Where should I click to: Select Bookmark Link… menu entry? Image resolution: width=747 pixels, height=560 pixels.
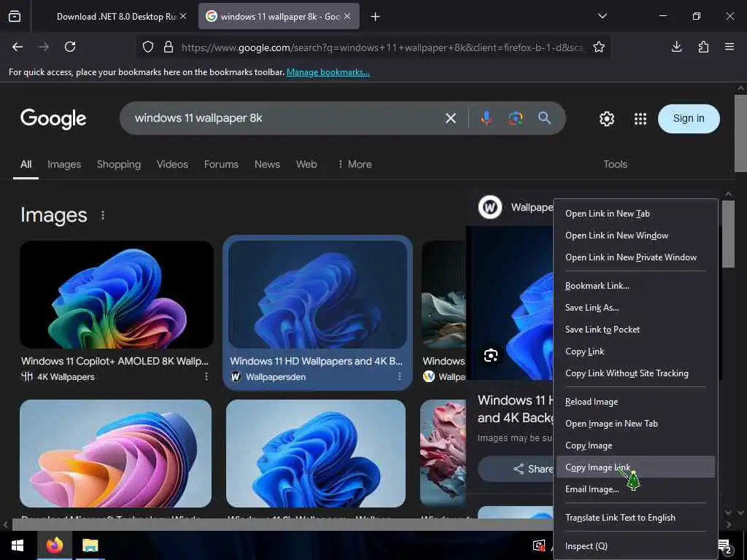(x=635, y=286)
